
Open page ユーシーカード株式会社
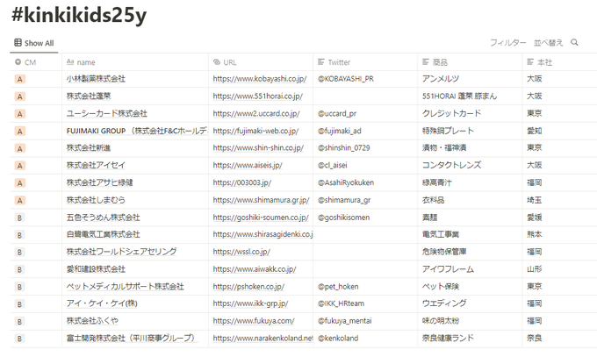(106, 113)
